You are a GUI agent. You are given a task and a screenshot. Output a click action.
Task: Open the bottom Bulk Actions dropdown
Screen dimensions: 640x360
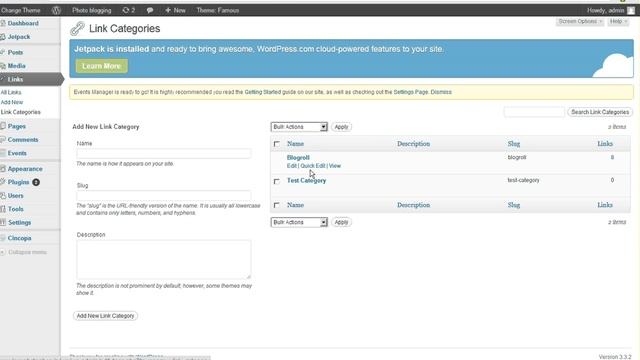tap(299, 222)
